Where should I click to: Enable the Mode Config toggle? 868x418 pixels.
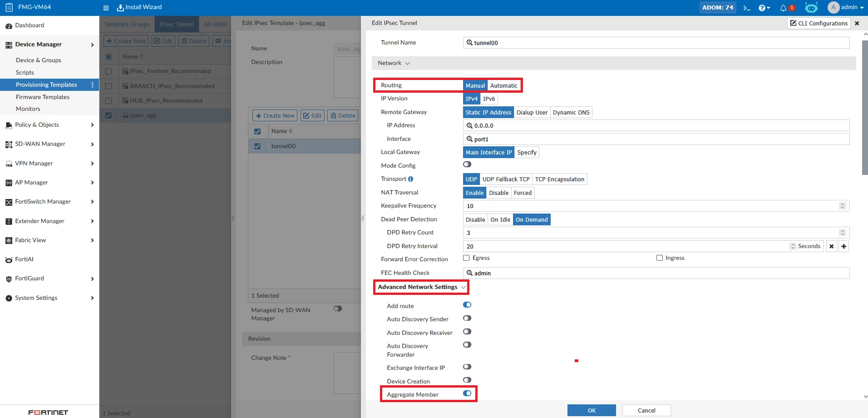coord(467,164)
